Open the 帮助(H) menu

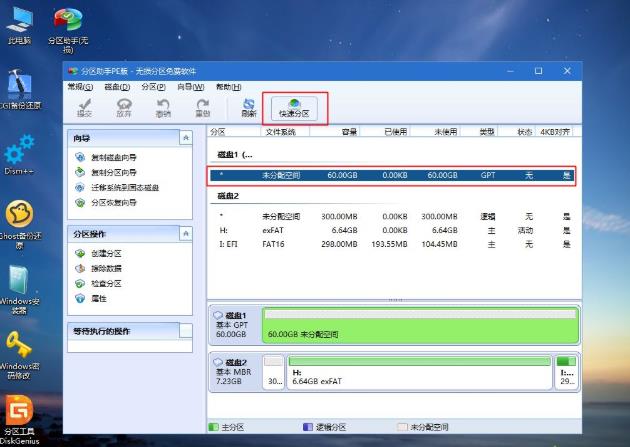pyautogui.click(x=228, y=87)
